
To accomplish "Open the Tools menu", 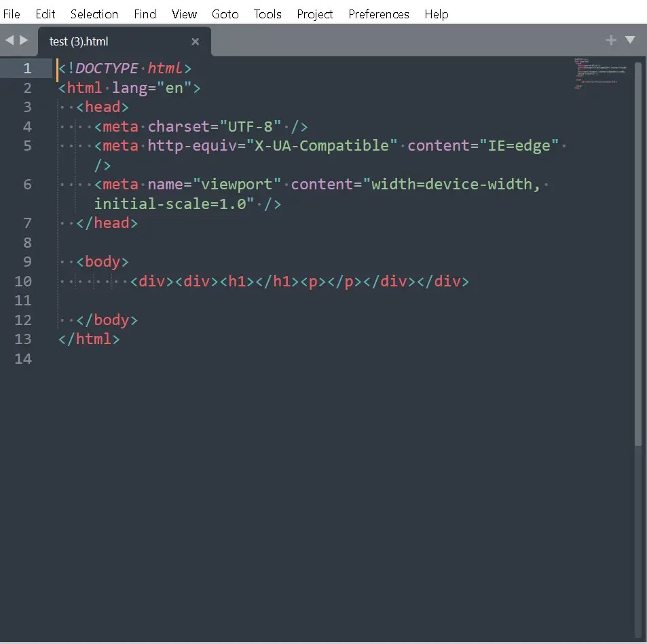I will tap(267, 14).
